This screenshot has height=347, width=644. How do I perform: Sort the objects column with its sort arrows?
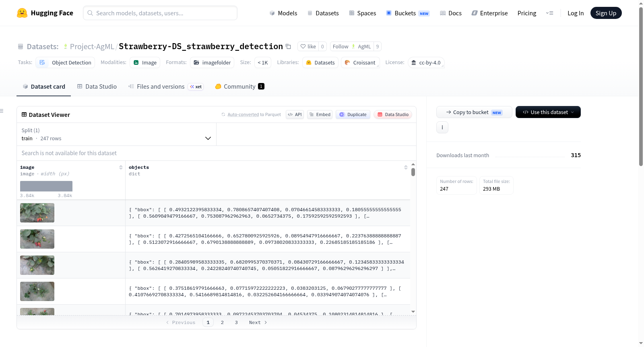tap(406, 167)
